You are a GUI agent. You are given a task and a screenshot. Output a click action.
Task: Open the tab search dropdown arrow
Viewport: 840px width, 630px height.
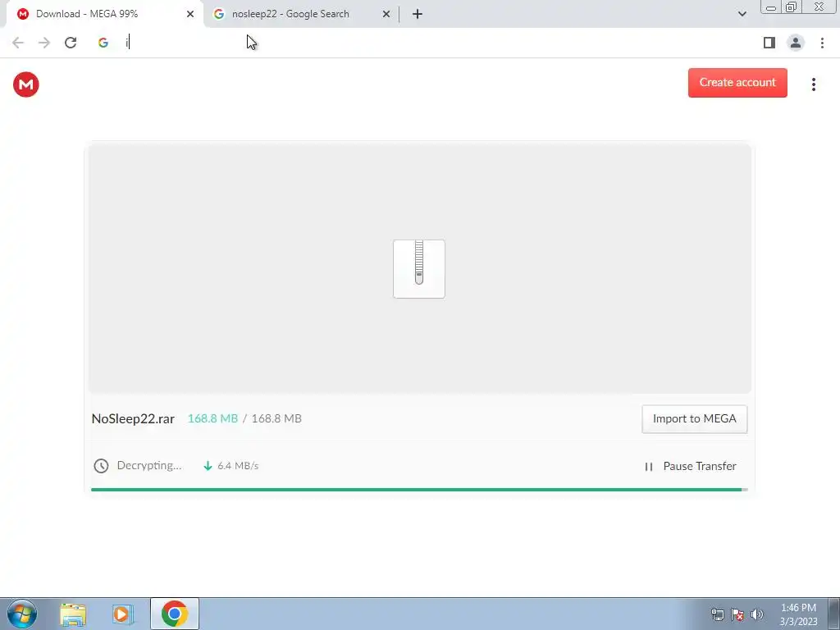(x=742, y=14)
